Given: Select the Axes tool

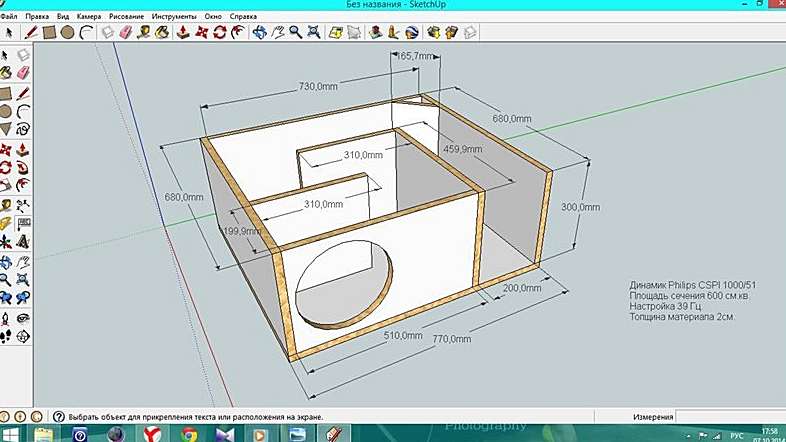Looking at the screenshot, I should click(x=6, y=242).
